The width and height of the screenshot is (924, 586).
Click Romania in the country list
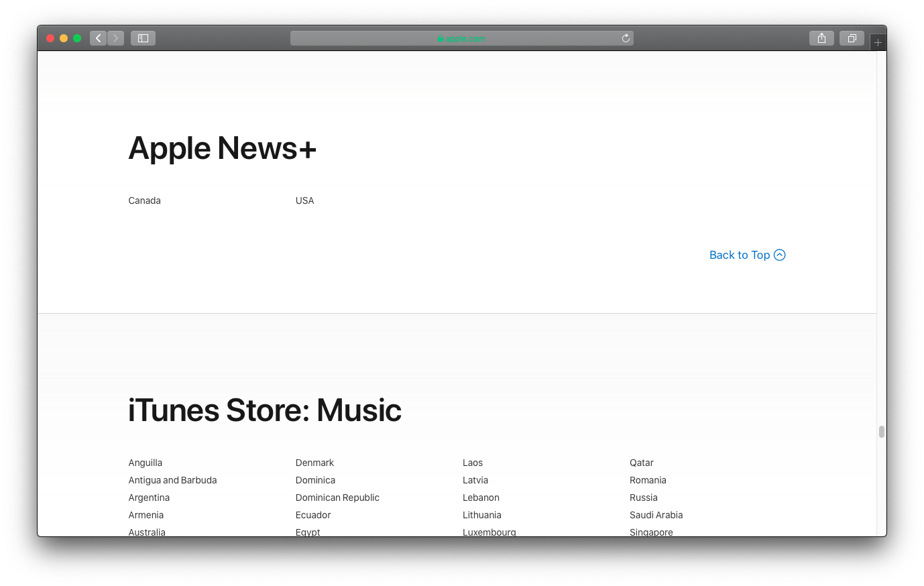[x=648, y=480]
